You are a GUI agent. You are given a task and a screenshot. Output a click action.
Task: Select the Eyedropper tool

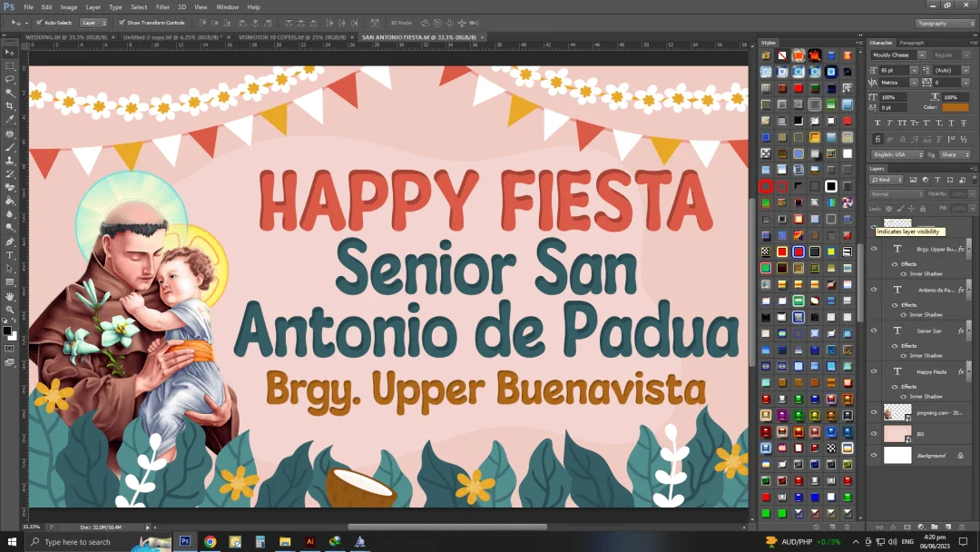[9, 120]
